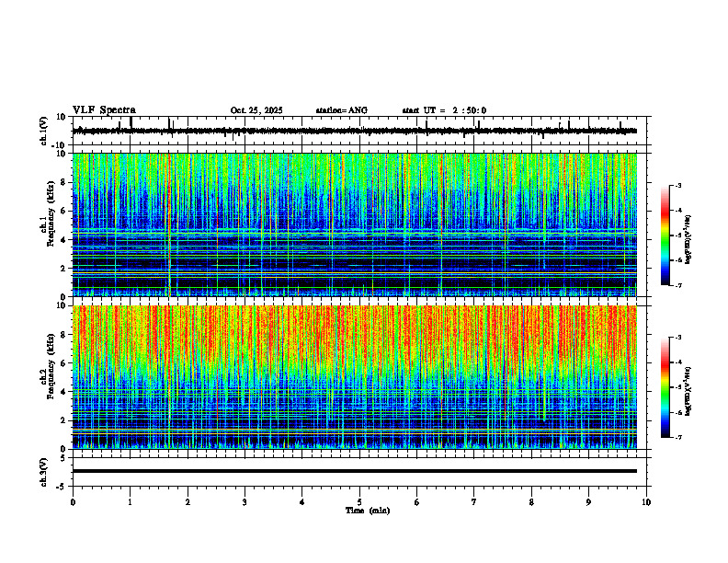
Task: Click time axis tick label "9"
Action: pos(588,502)
